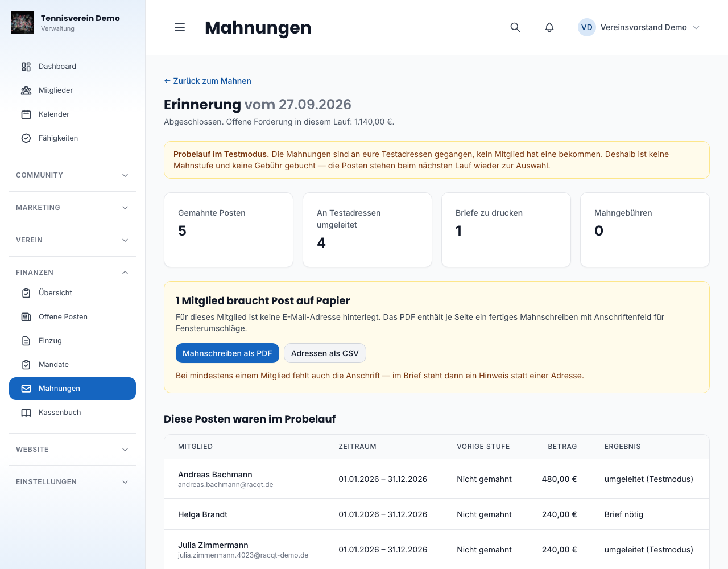Screen dimensions: 728x569
Task: Click Helga Brandt member name
Action: pos(202,514)
